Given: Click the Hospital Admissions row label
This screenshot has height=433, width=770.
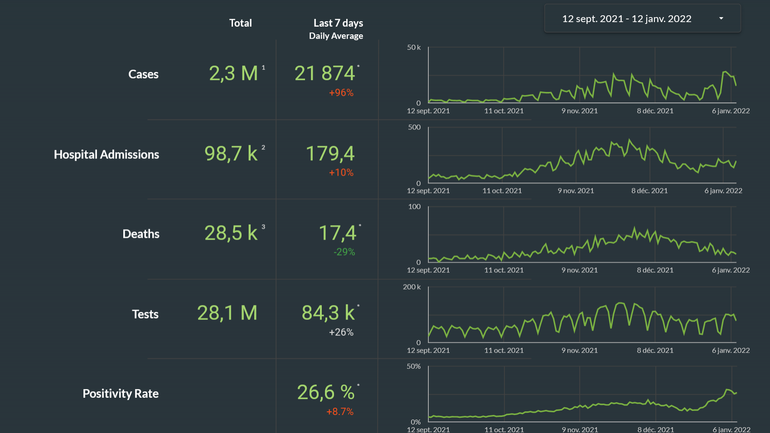Looking at the screenshot, I should (106, 154).
